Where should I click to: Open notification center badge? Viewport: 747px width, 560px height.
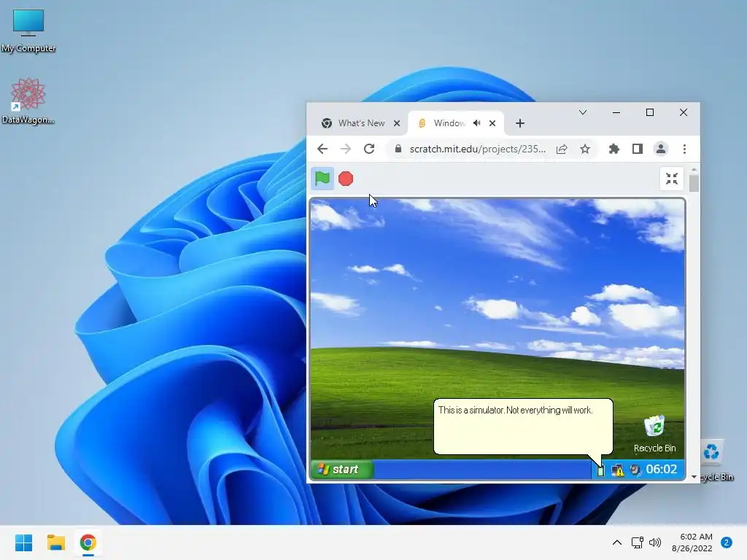pyautogui.click(x=727, y=542)
